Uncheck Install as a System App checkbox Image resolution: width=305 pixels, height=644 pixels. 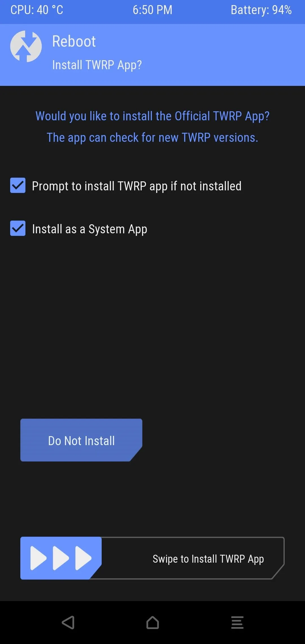[18, 228]
